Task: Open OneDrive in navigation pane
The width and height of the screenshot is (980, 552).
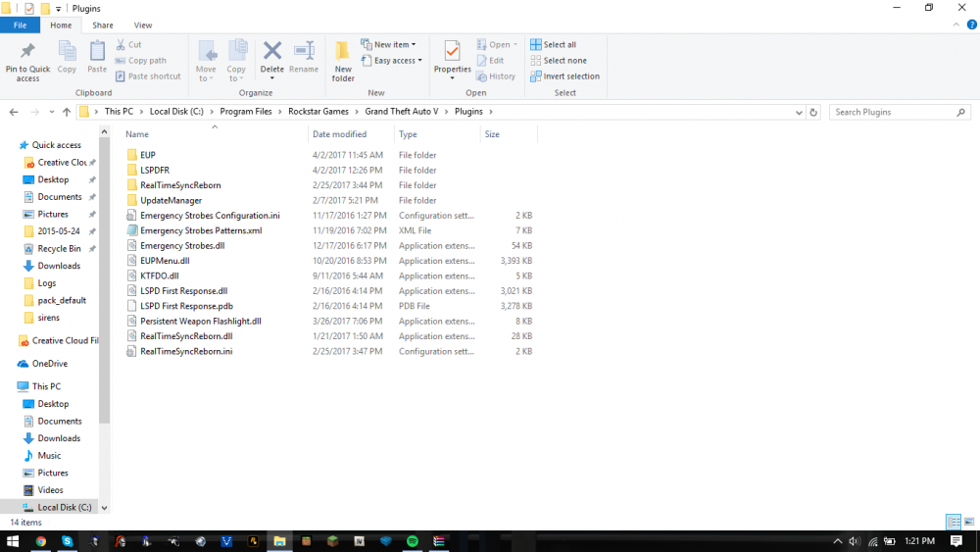Action: (x=49, y=363)
